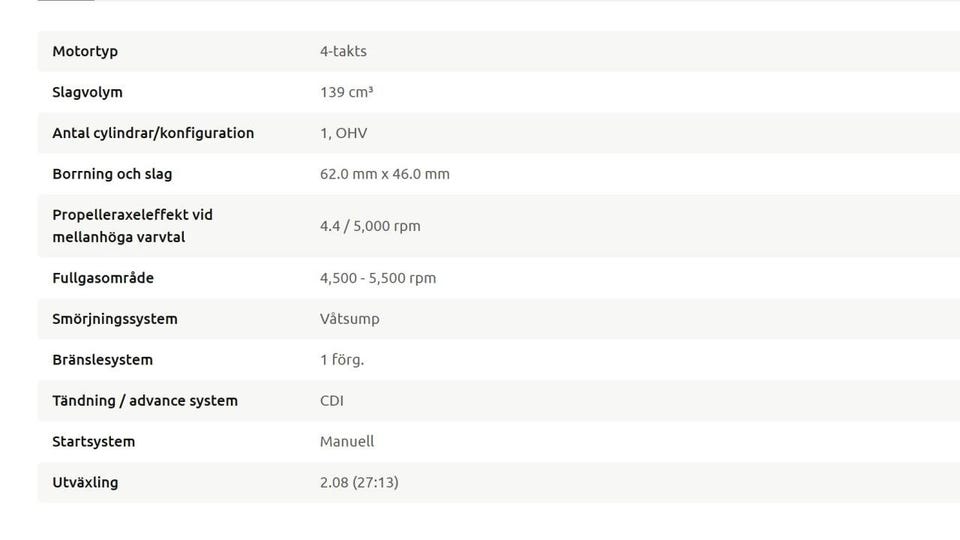Select the 1 förg. value
This screenshot has height=540, width=960.
tap(342, 360)
